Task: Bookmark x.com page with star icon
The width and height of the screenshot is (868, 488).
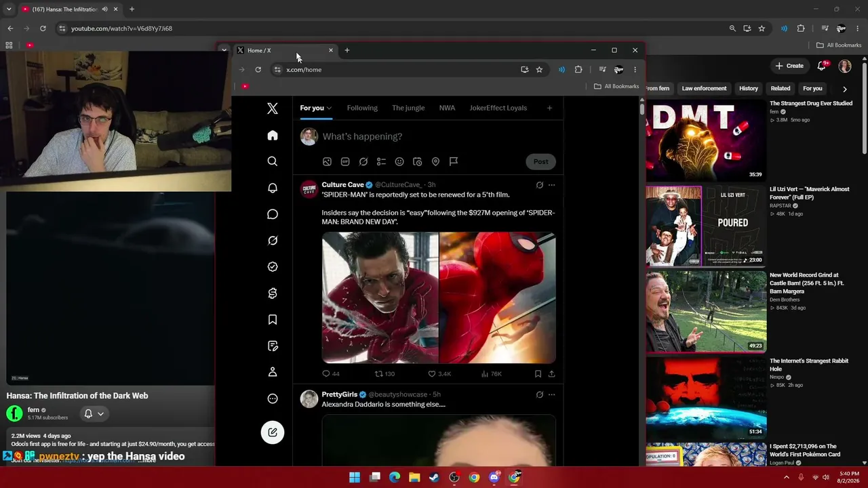Action: tap(539, 69)
